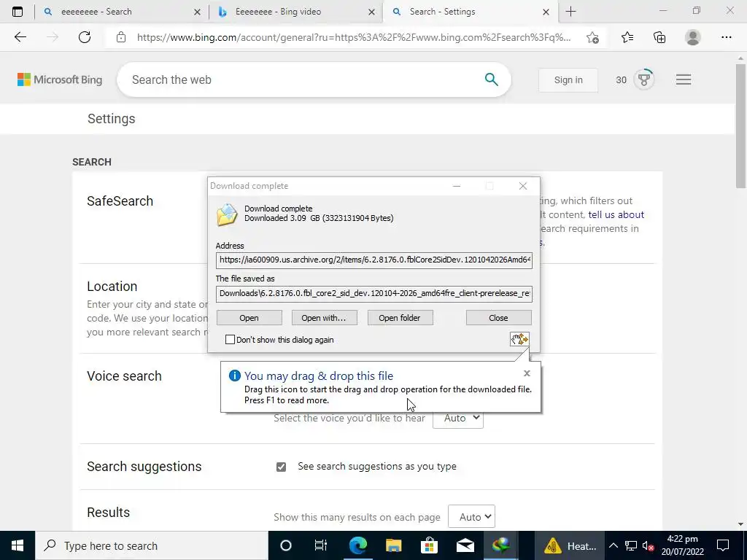
Task: Click the browser address bar URL
Action: (x=354, y=37)
